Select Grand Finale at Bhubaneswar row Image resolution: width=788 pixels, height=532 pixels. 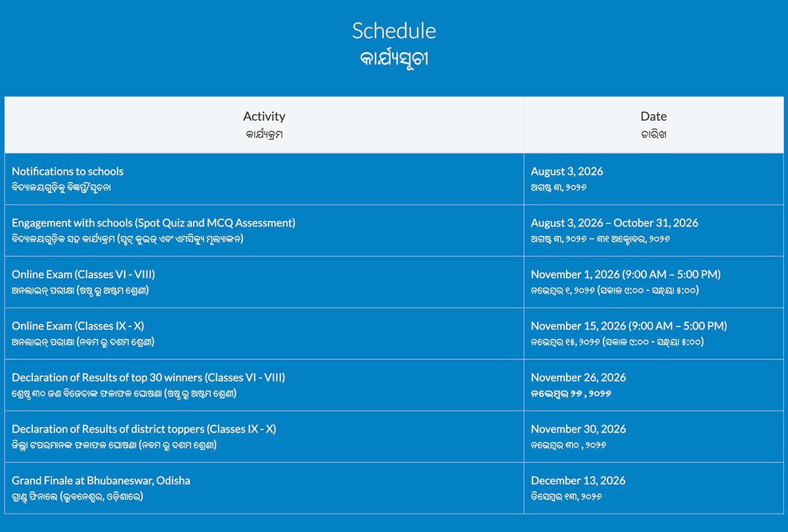264,488
